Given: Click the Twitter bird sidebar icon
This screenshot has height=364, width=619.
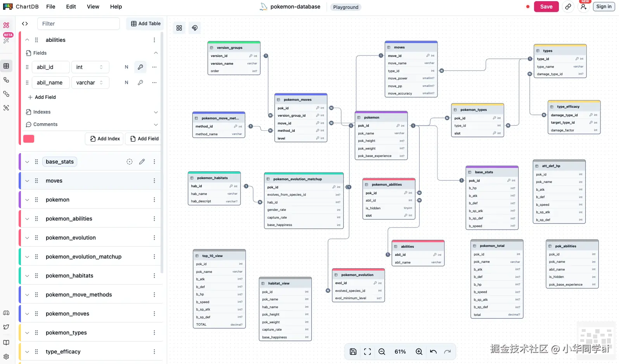Looking at the screenshot, I should tap(6, 327).
